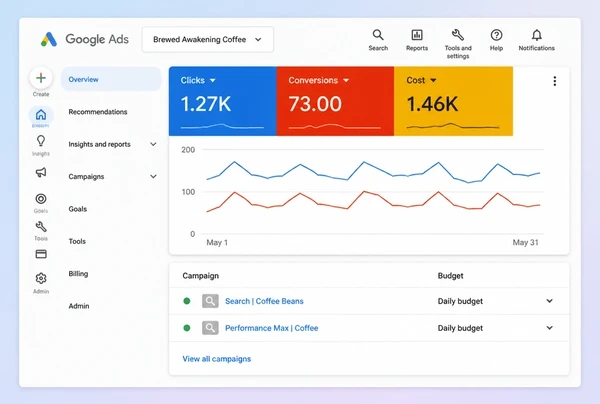Select the Billing credit card icon

click(41, 254)
